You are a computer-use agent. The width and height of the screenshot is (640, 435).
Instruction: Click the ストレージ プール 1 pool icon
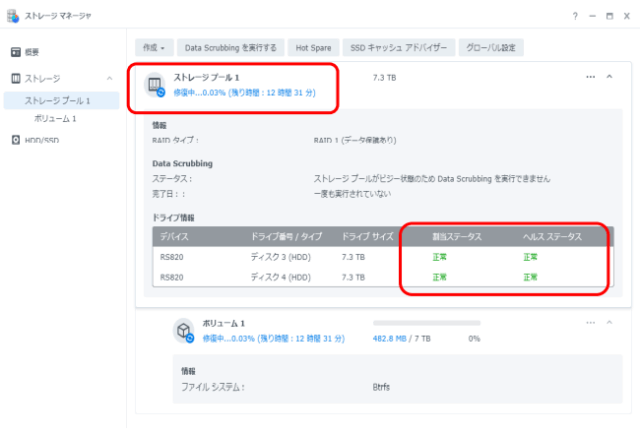point(155,86)
